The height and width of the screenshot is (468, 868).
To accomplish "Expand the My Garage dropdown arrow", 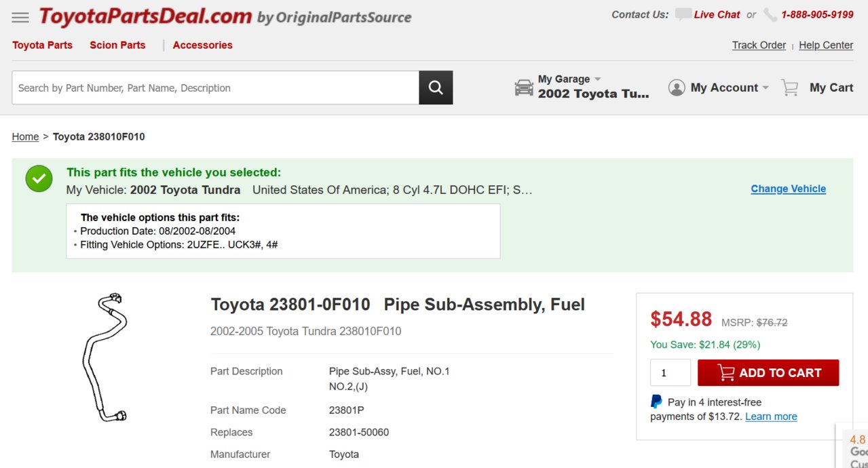I will pos(597,79).
